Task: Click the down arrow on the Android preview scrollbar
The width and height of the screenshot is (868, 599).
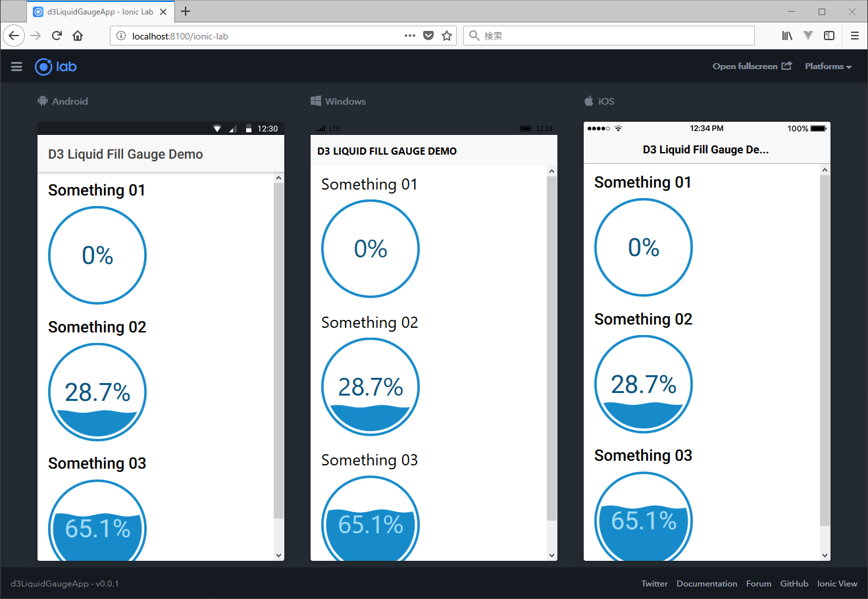Action: coord(278,554)
